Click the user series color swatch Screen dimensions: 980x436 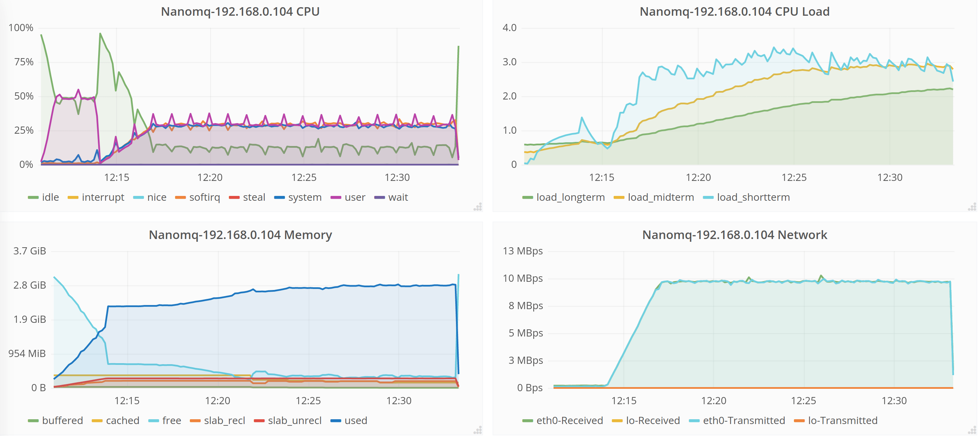pyautogui.click(x=336, y=197)
